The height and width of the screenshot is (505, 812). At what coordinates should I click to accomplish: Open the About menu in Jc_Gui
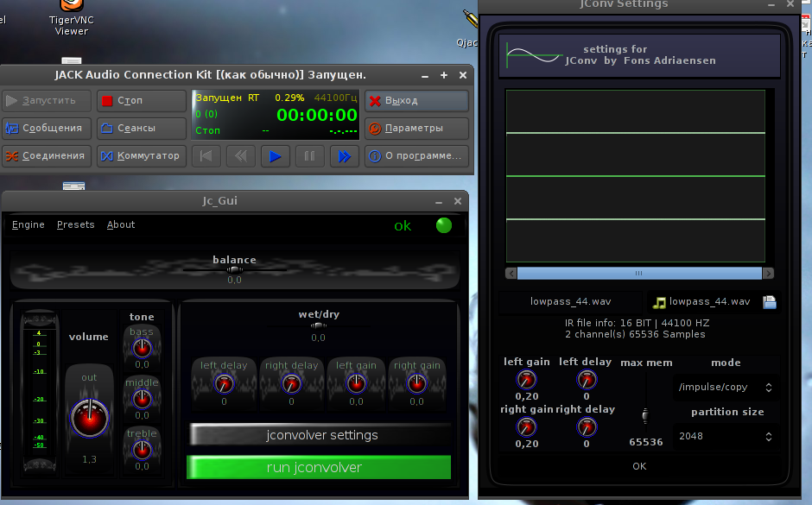coord(121,224)
